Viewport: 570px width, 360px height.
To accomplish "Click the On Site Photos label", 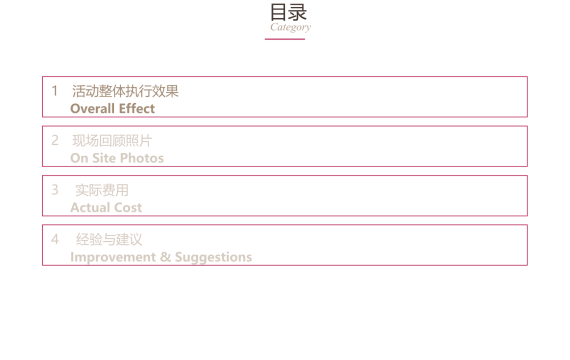I will click(117, 158).
